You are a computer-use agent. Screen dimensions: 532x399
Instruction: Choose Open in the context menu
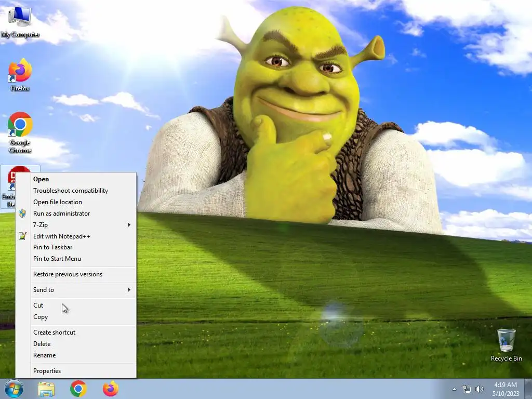pyautogui.click(x=76, y=179)
